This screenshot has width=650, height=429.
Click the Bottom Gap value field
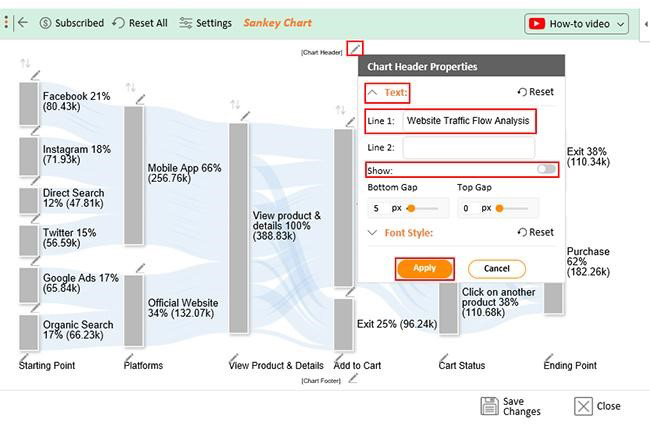[x=376, y=208]
